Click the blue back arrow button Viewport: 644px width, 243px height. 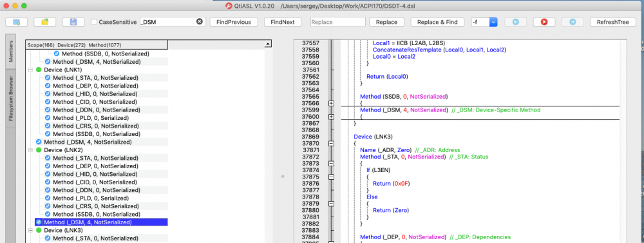click(515, 22)
